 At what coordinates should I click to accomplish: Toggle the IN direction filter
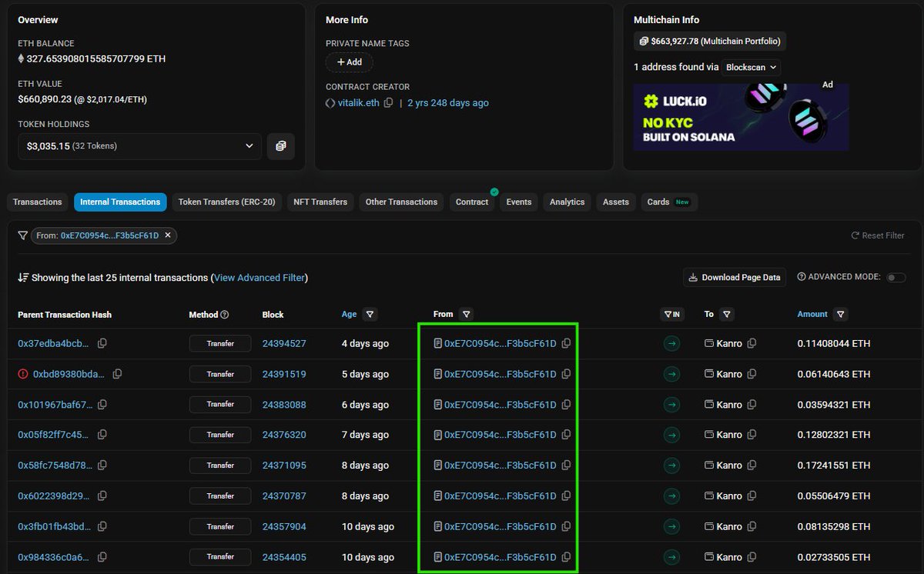pos(671,315)
